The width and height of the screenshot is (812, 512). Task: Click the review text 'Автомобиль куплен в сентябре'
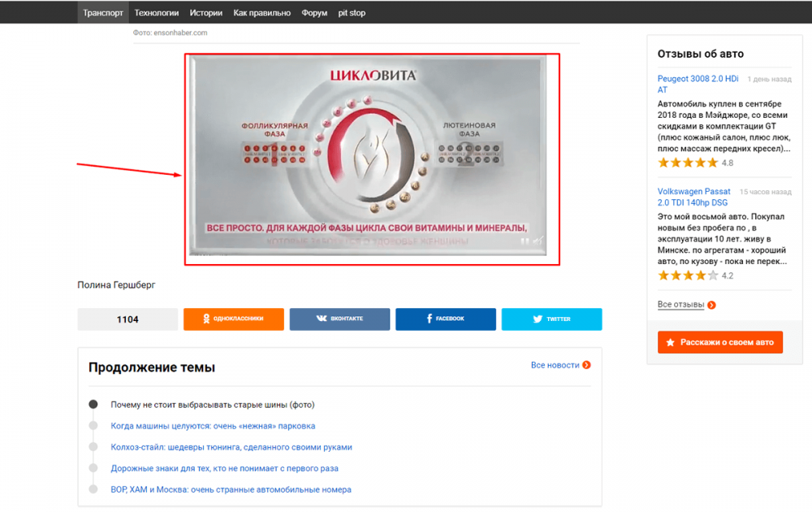724,126
